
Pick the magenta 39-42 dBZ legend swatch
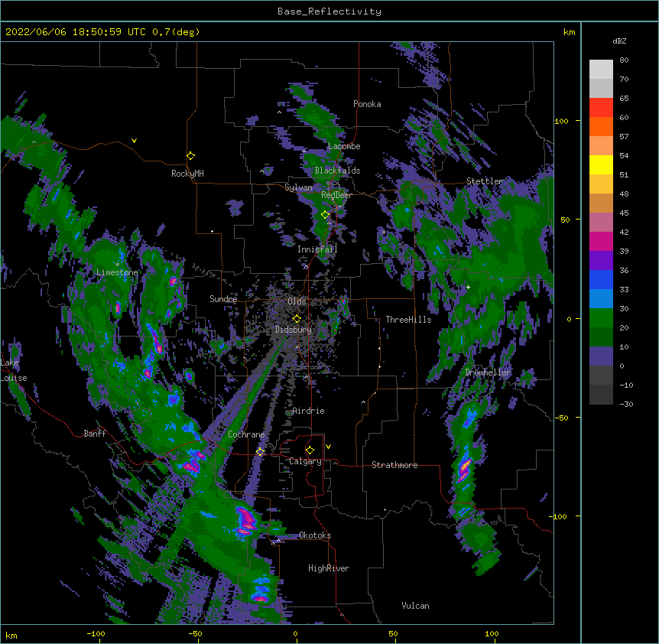pyautogui.click(x=601, y=242)
